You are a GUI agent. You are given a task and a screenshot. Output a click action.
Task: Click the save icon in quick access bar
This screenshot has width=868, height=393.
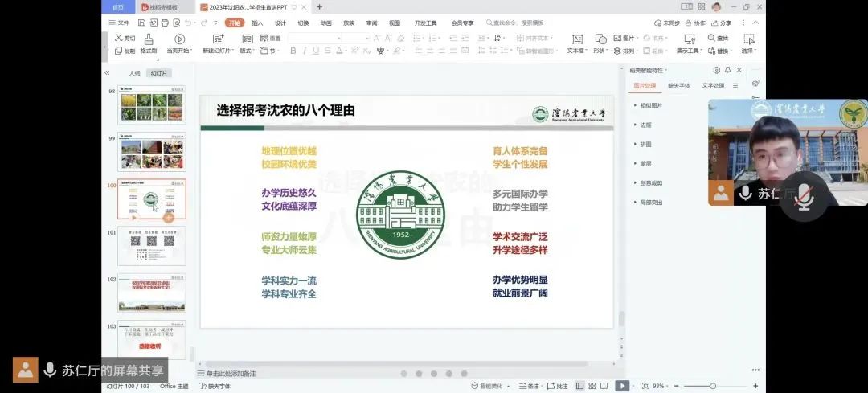[141, 23]
